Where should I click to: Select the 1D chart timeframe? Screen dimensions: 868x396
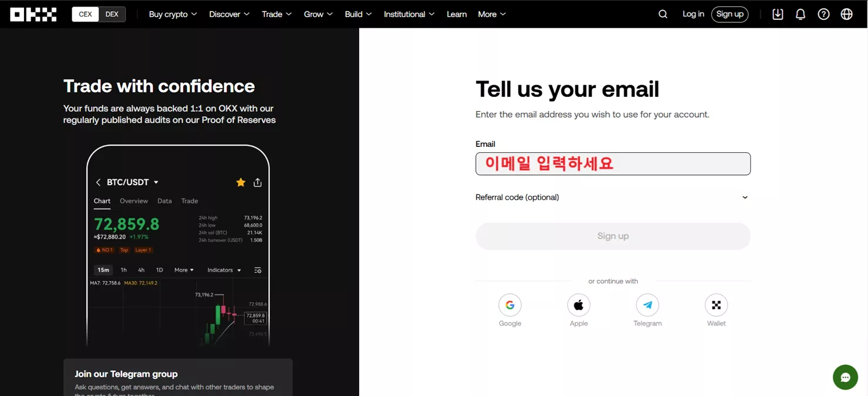tap(159, 270)
